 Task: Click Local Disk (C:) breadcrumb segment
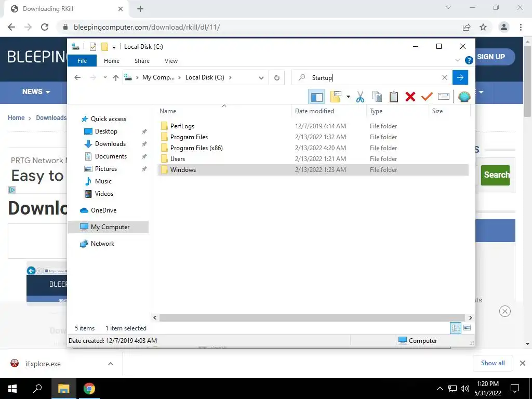[x=205, y=77]
